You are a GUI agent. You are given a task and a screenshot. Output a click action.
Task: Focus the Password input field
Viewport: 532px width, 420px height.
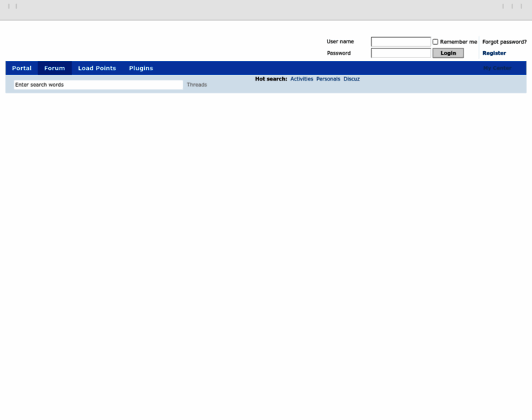[x=400, y=53]
